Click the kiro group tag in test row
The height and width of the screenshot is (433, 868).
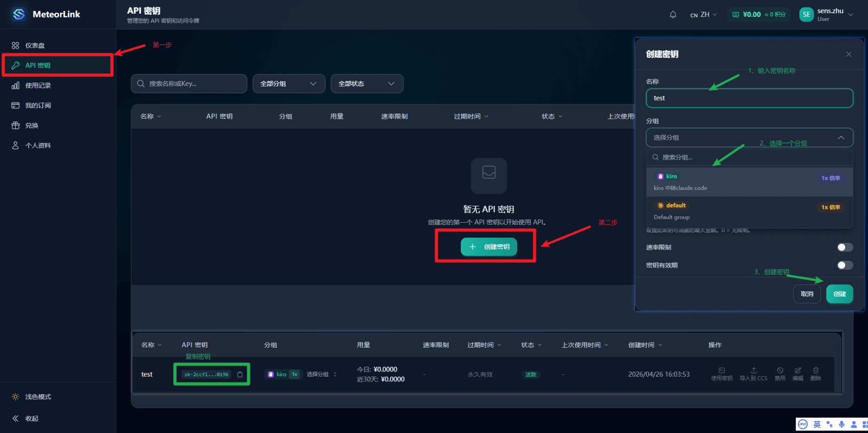coord(284,374)
